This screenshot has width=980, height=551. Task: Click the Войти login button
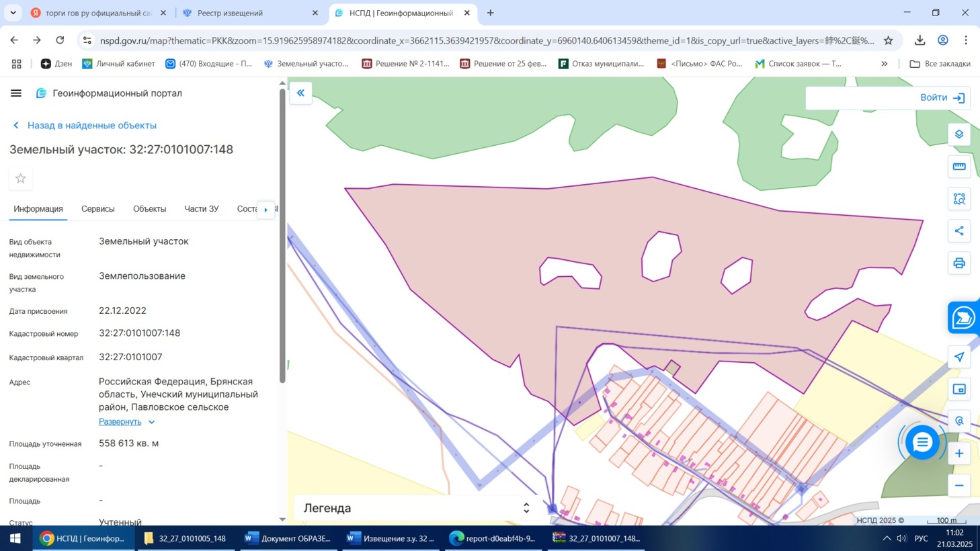pos(941,98)
